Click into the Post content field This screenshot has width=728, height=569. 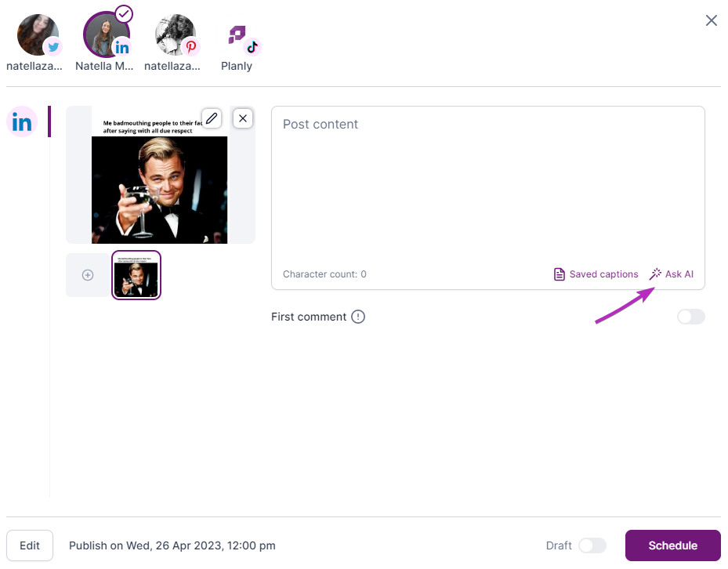(x=488, y=188)
